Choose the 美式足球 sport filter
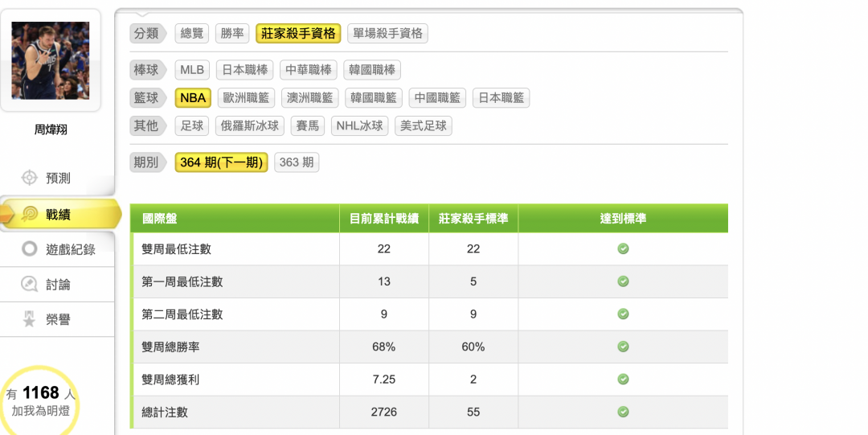 [424, 125]
